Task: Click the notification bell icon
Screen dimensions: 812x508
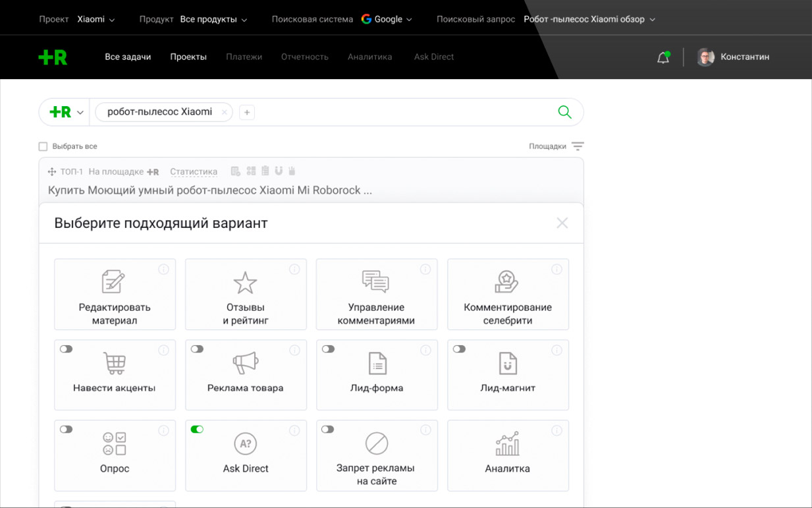Action: point(663,57)
